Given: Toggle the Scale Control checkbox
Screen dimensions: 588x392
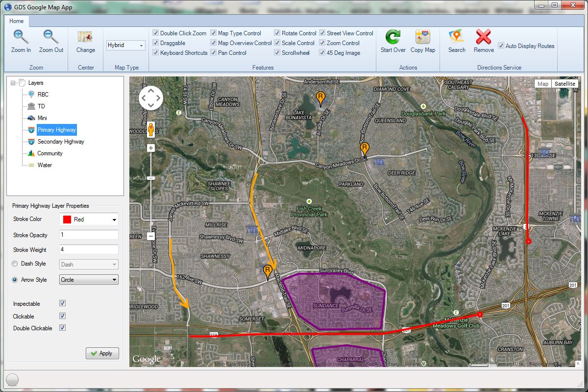Looking at the screenshot, I should 277,43.
